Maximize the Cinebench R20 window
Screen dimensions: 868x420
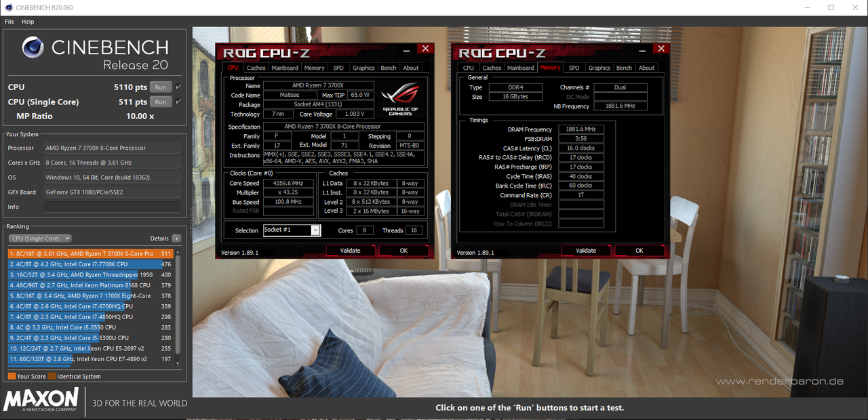pyautogui.click(x=831, y=7)
